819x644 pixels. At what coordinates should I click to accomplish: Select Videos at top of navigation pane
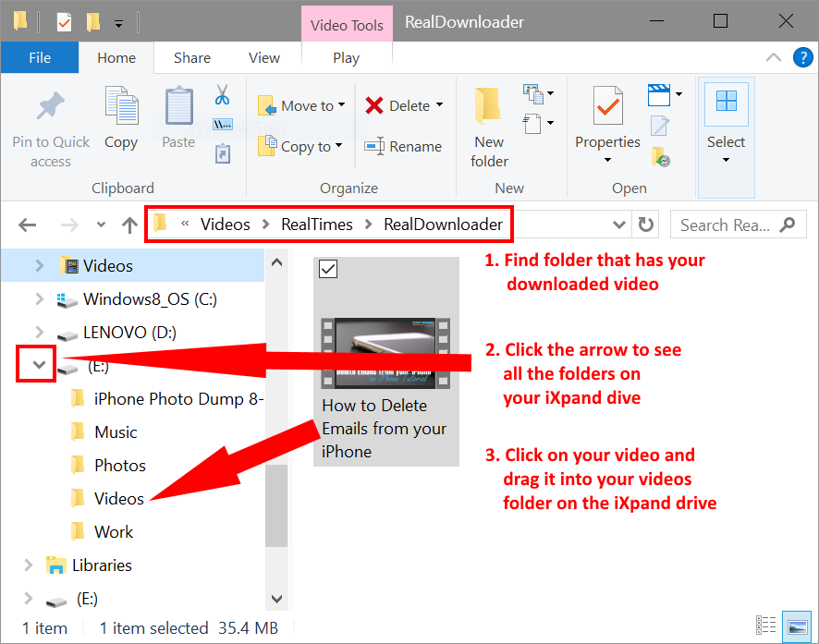click(x=108, y=265)
